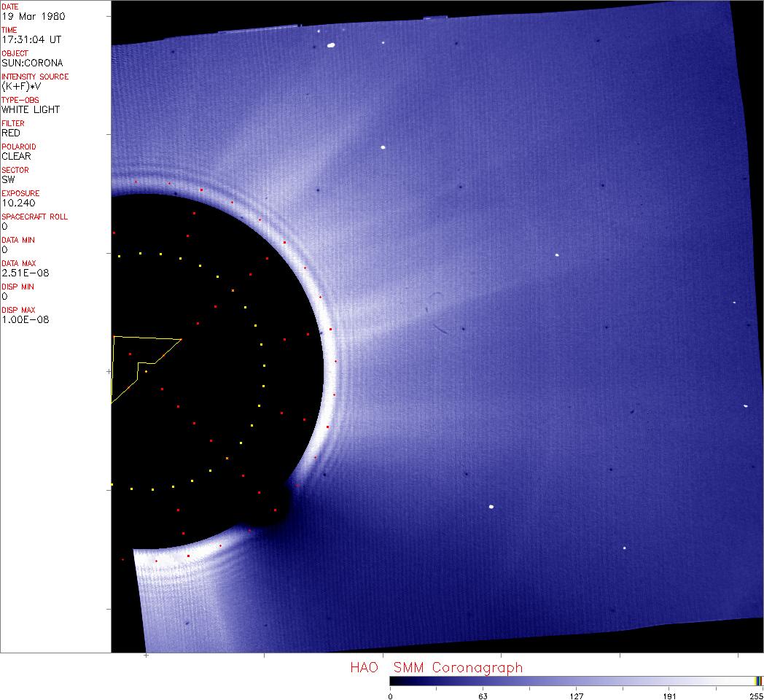764x700 pixels.
Task: Click the RED filter value
Action: click(11, 133)
